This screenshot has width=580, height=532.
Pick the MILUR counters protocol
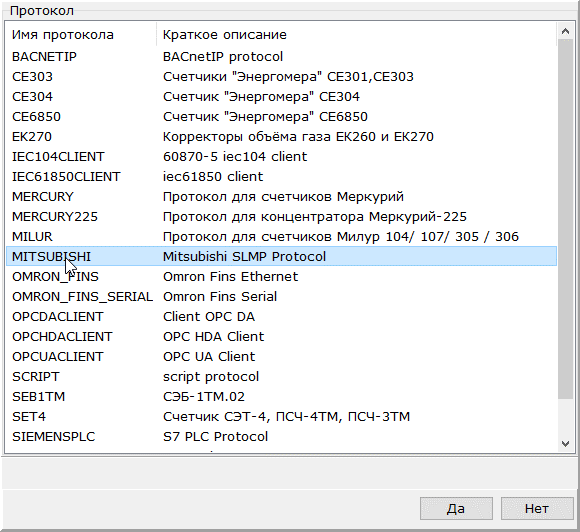pos(281,236)
